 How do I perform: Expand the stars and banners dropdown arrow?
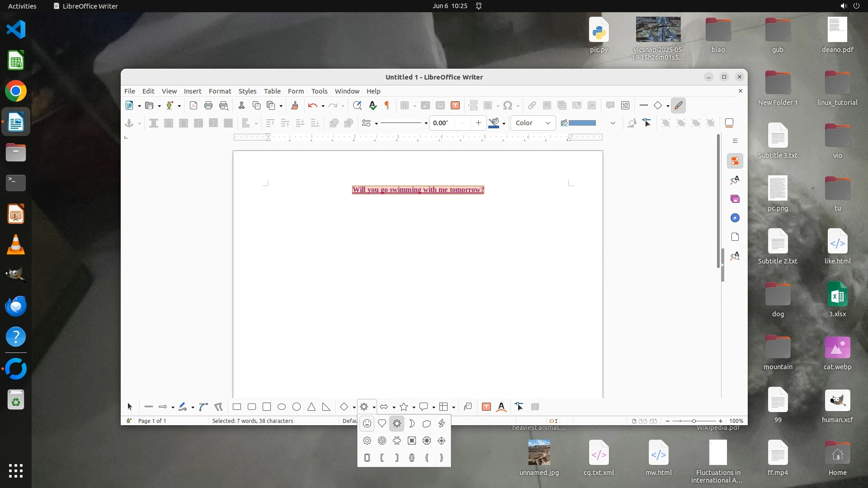click(x=414, y=408)
